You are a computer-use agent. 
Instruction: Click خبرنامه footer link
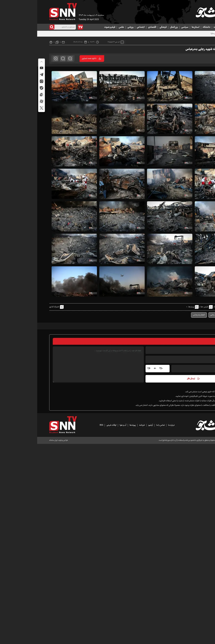tap(142, 425)
